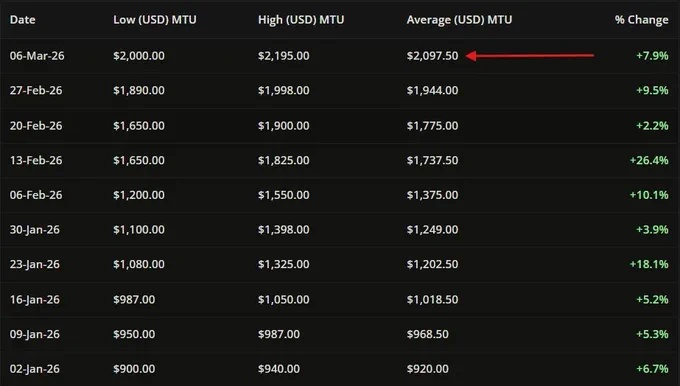Click the $1,998.00 high price
680x386 pixels.
pos(284,91)
